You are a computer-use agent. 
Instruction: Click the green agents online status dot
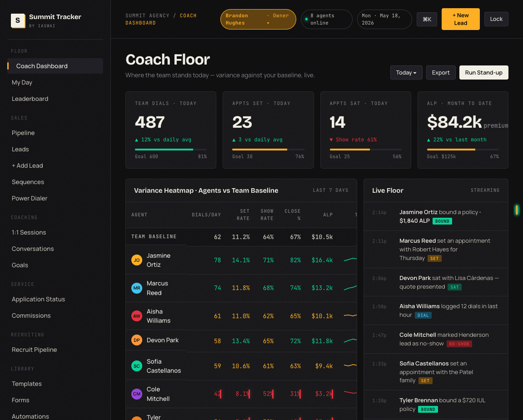[306, 20]
